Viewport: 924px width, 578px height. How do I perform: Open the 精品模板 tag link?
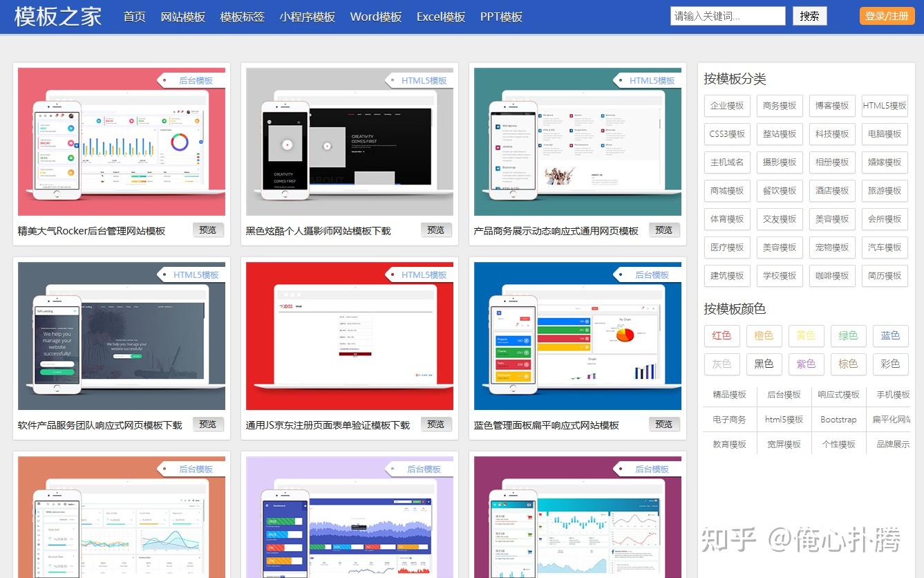click(x=730, y=395)
